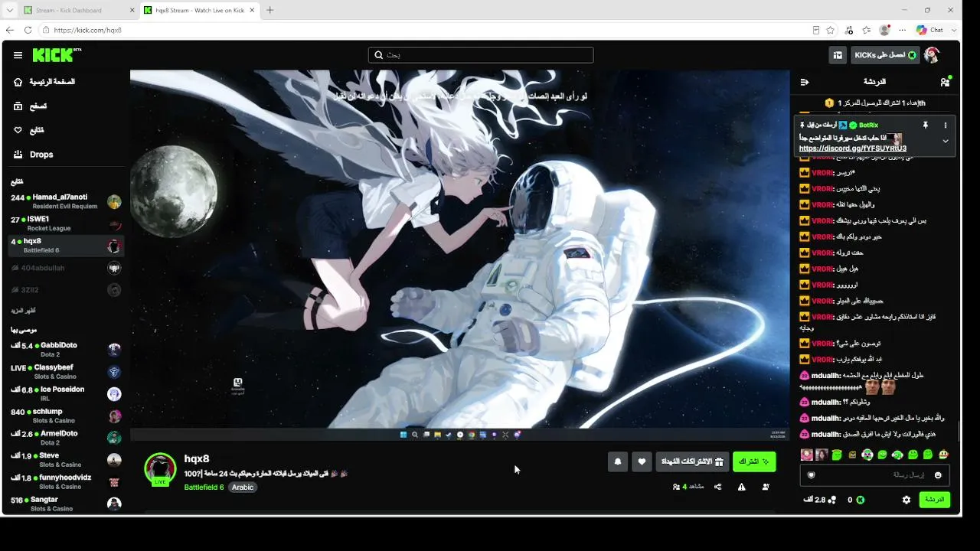Screen dimensions: 980x551
Task: Open offline 404abdullah channel
Action: click(66, 268)
